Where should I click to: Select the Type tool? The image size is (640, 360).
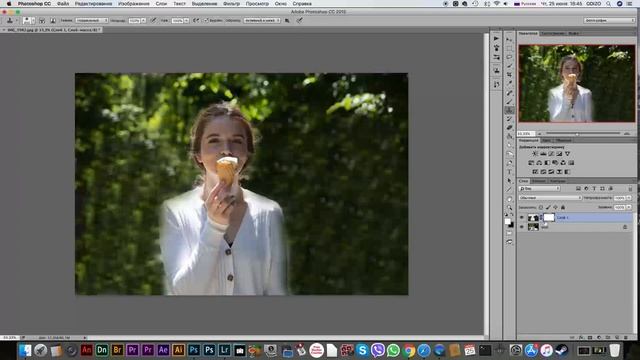509,172
